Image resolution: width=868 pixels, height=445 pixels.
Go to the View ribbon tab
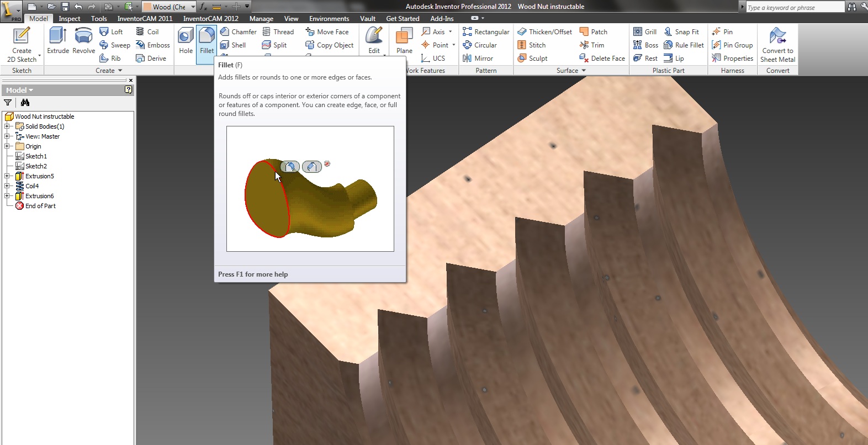(x=291, y=19)
